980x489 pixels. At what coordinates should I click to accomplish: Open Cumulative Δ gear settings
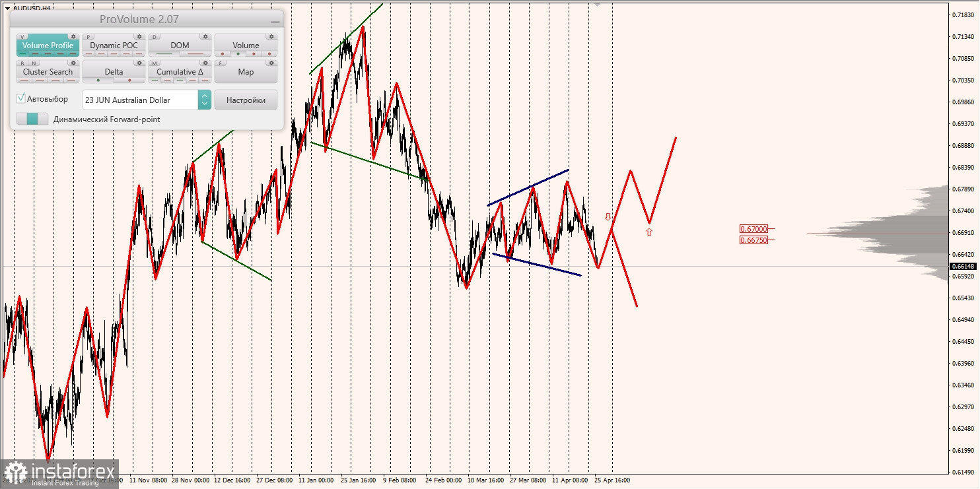205,63
